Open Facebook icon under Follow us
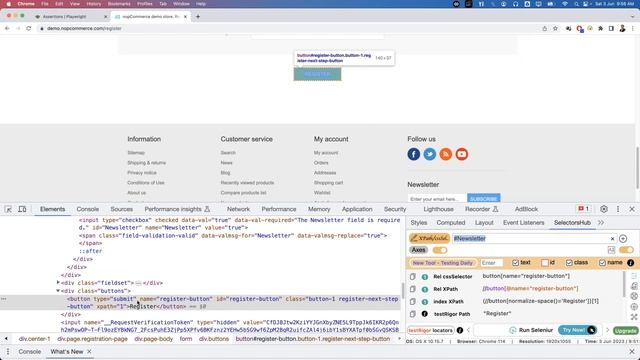 pos(413,154)
